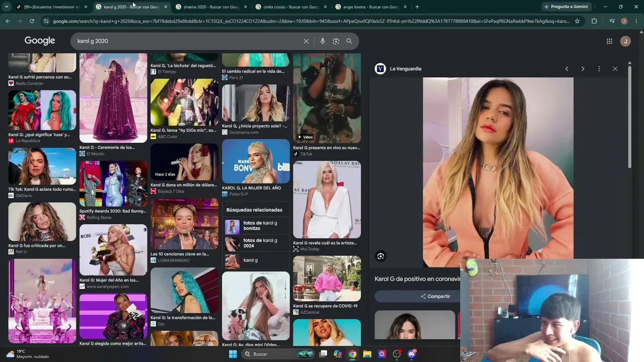Viewport: 644px width, 362px height.
Task: Open Discord from the taskbar
Action: click(x=412, y=354)
